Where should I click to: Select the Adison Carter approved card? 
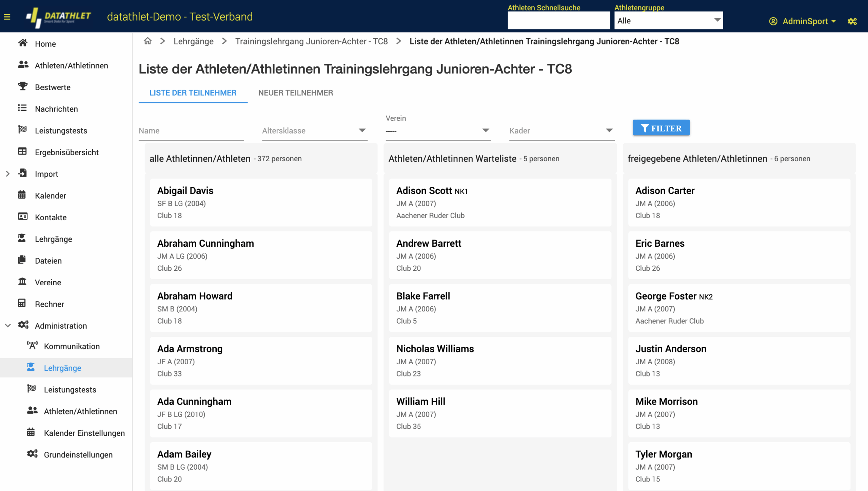[x=739, y=203]
